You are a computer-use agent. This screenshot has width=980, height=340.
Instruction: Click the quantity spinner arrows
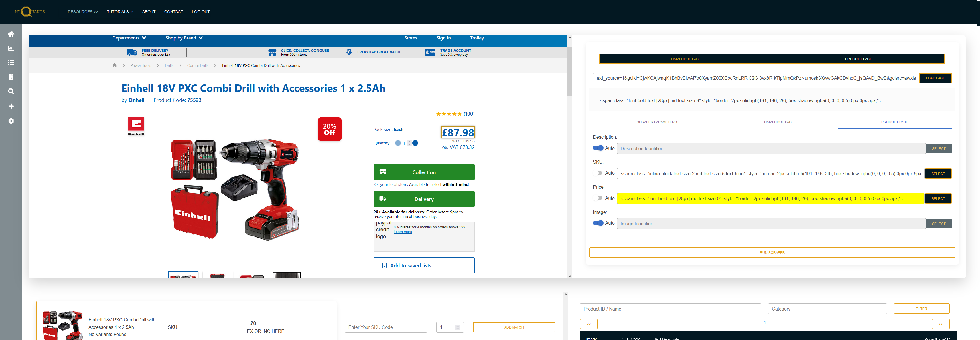coord(409,143)
